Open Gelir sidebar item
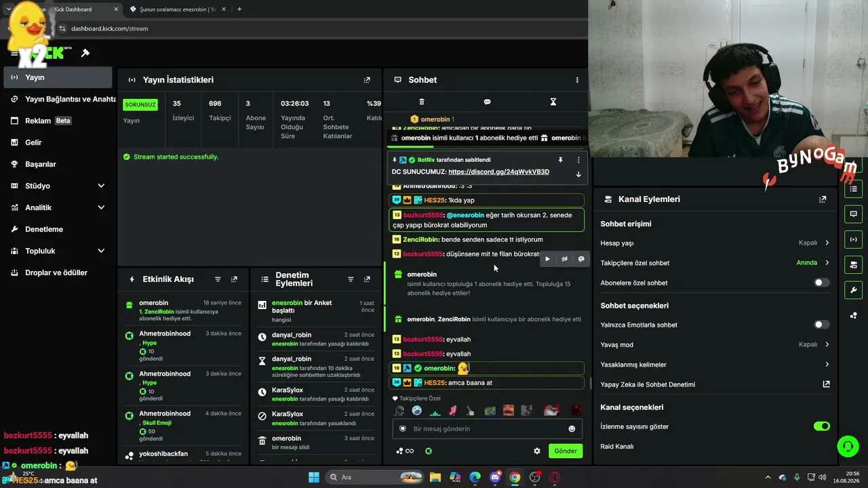The height and width of the screenshot is (488, 868). click(58, 142)
